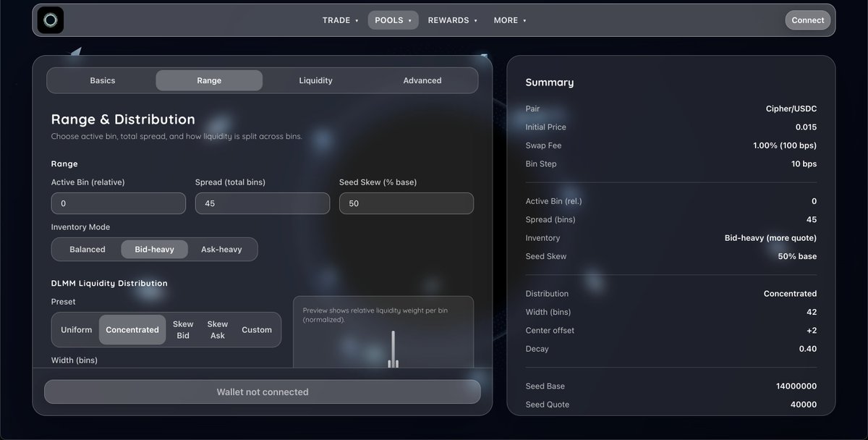Click the Decay value 0.40

coord(808,349)
